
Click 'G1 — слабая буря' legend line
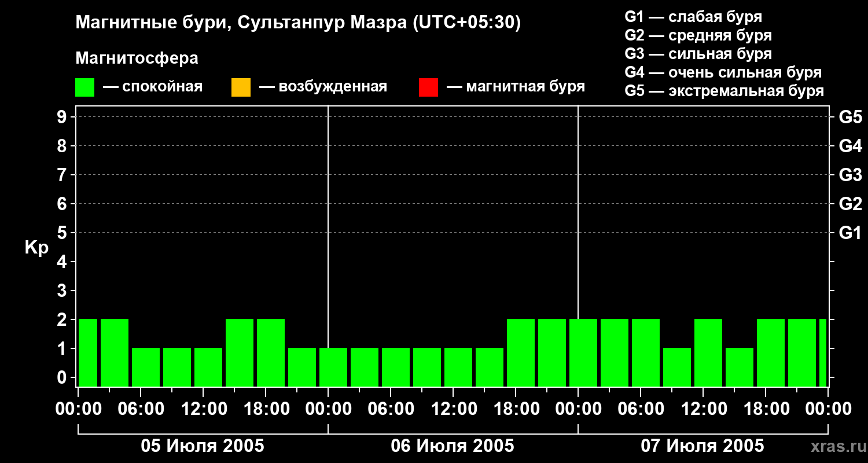click(x=693, y=17)
